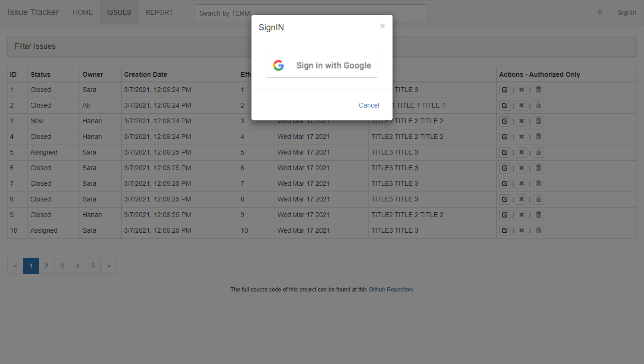Viewport: 644px width, 364px height.
Task: Delete issue 10 using trash icon
Action: click(x=538, y=230)
